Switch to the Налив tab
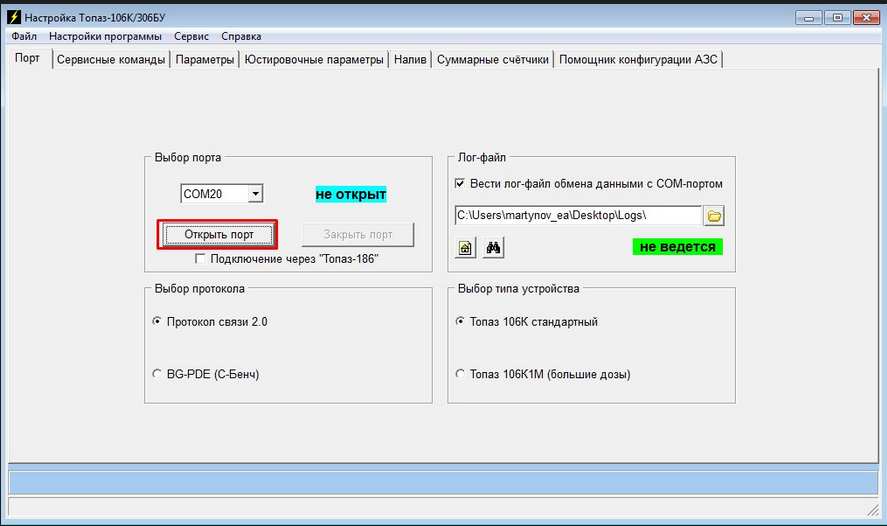This screenshot has height=526, width=887. [410, 59]
